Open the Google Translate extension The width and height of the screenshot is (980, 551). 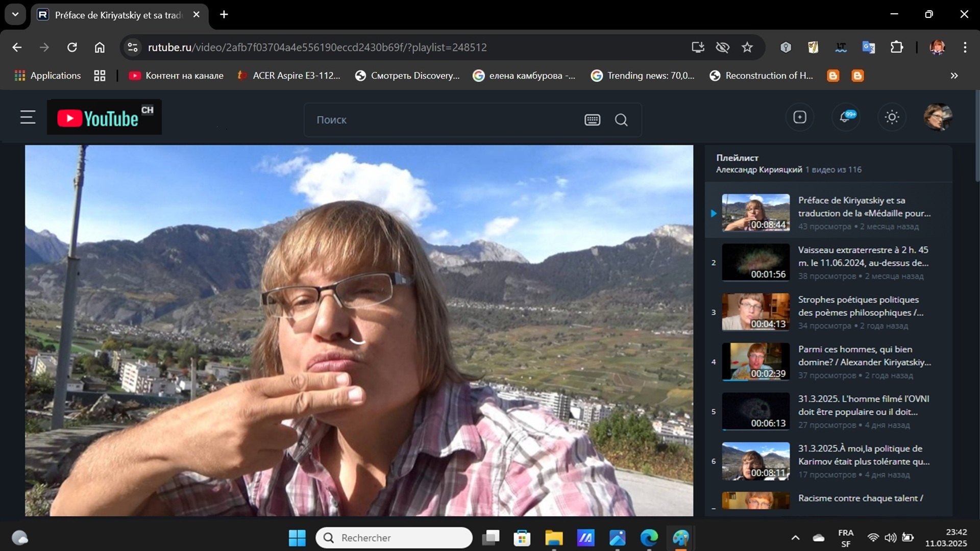point(868,47)
